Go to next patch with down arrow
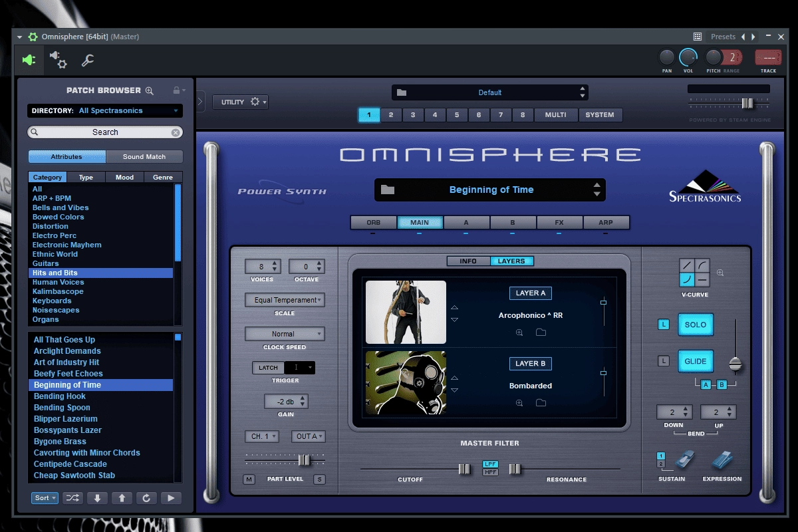The width and height of the screenshot is (798, 532). [97, 497]
